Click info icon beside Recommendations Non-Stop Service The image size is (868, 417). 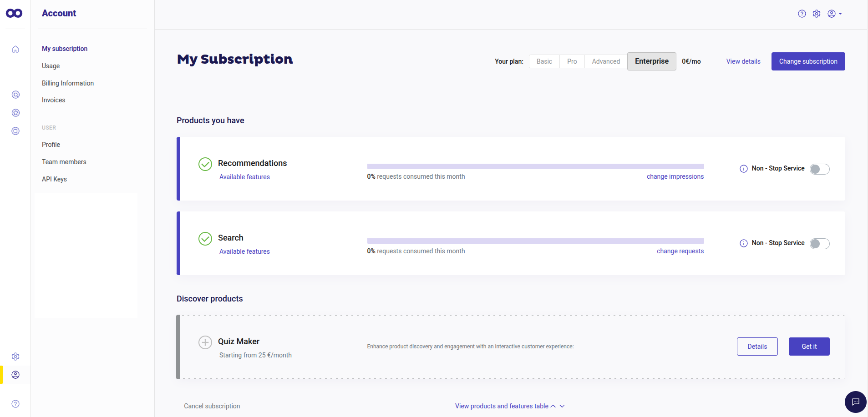pyautogui.click(x=744, y=169)
